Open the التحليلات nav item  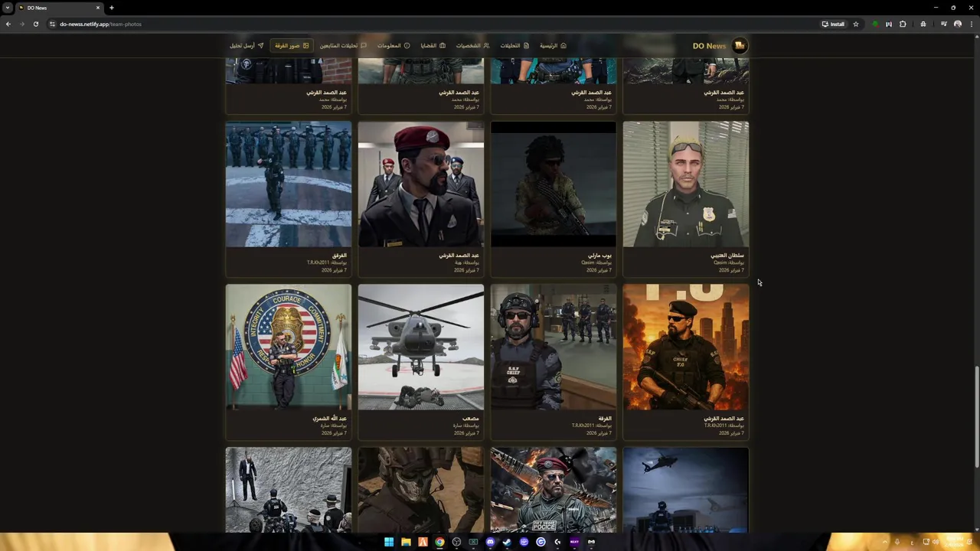pos(514,46)
